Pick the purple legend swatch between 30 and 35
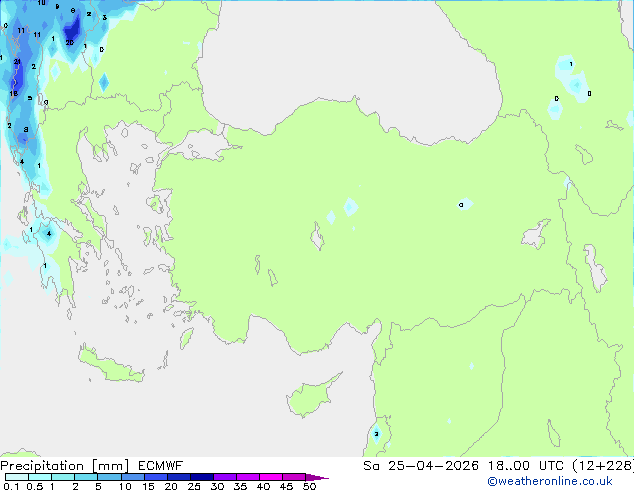The height and width of the screenshot is (490, 634). pos(224,477)
